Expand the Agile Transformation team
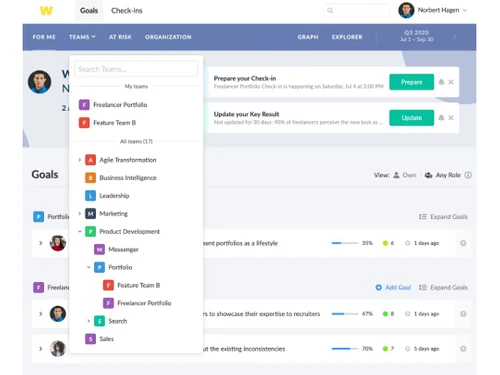This screenshot has height=375, width=500. [x=79, y=160]
